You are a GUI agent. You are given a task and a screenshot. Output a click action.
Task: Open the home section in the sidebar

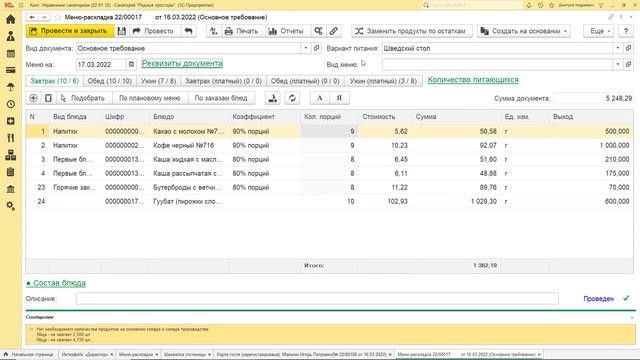click(x=11, y=19)
